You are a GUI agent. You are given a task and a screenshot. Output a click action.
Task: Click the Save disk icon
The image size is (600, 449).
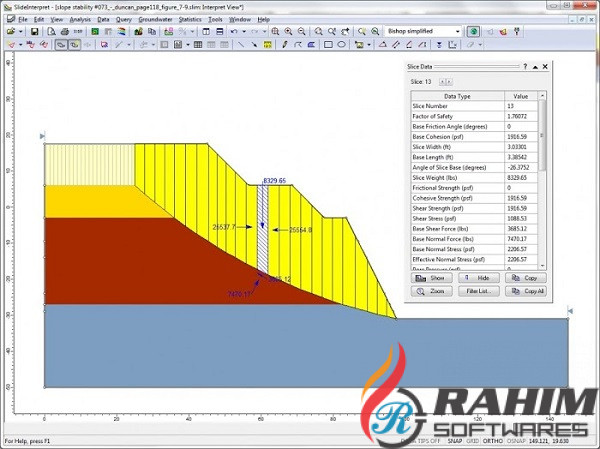click(34, 32)
